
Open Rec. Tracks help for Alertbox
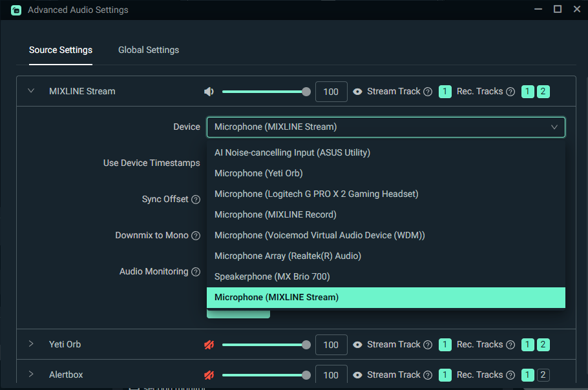click(x=510, y=375)
